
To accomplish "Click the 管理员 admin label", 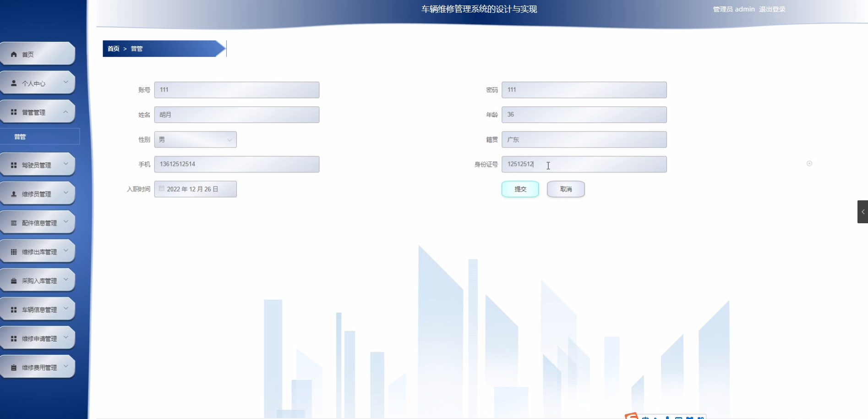I will 734,9.
